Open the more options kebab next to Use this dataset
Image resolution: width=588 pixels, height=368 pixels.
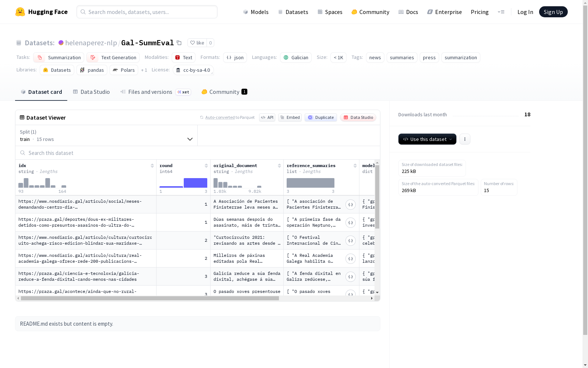coord(465,139)
